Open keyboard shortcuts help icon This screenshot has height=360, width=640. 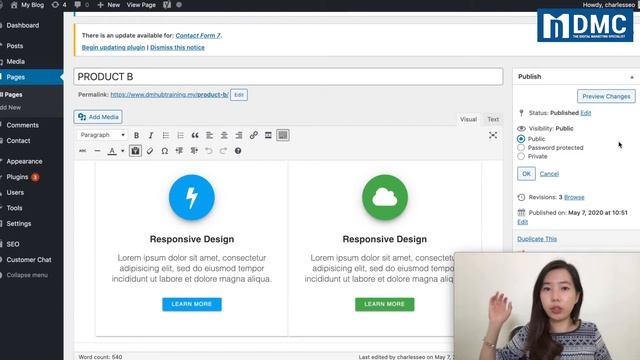[238, 151]
